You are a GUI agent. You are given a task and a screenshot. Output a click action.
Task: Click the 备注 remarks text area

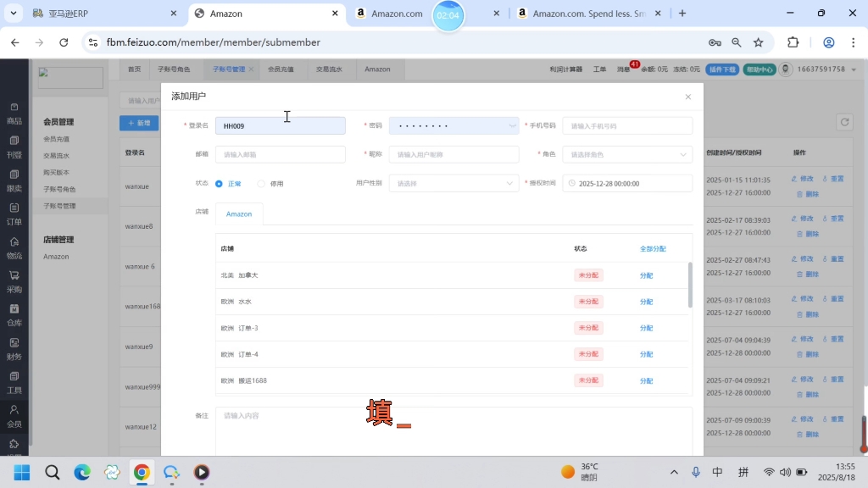point(454,431)
